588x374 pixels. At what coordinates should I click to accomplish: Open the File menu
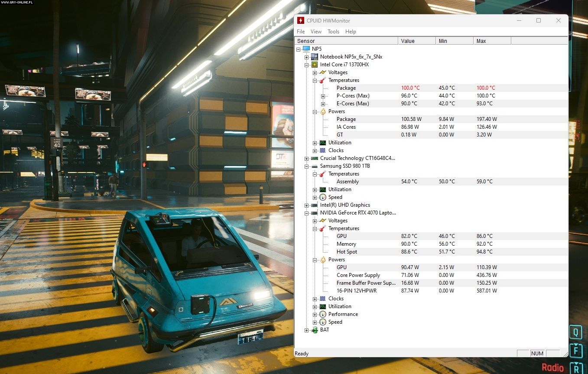click(301, 32)
